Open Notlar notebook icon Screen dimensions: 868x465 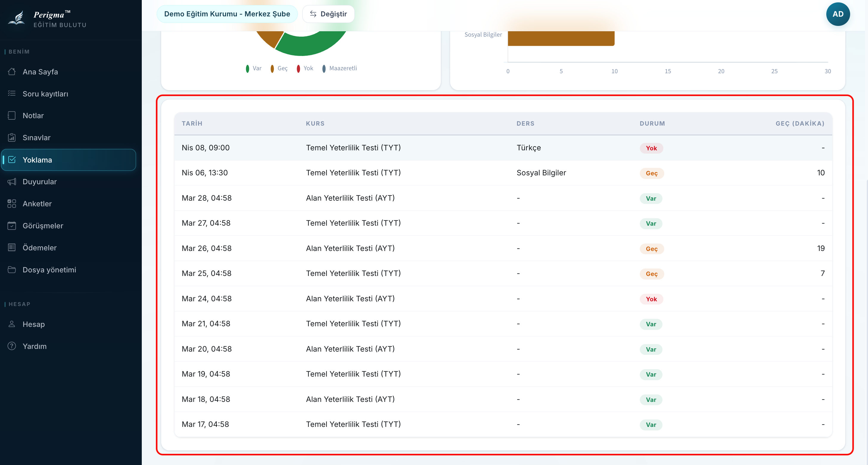[x=12, y=116]
